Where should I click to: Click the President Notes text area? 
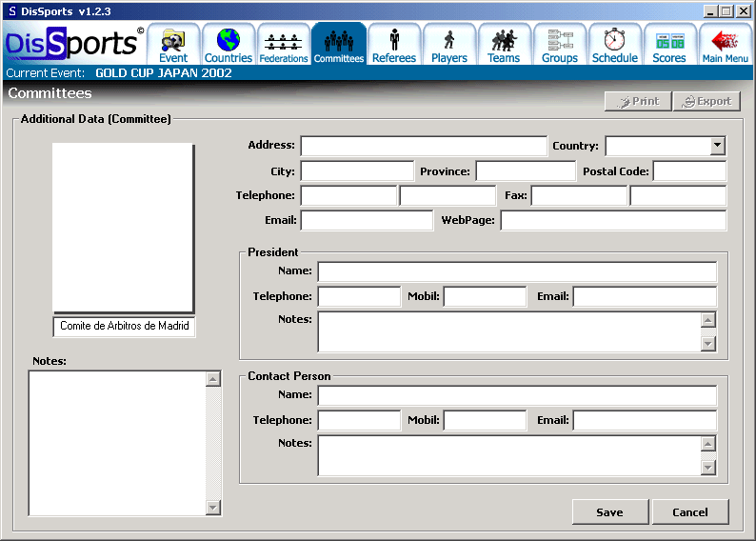coord(509,331)
